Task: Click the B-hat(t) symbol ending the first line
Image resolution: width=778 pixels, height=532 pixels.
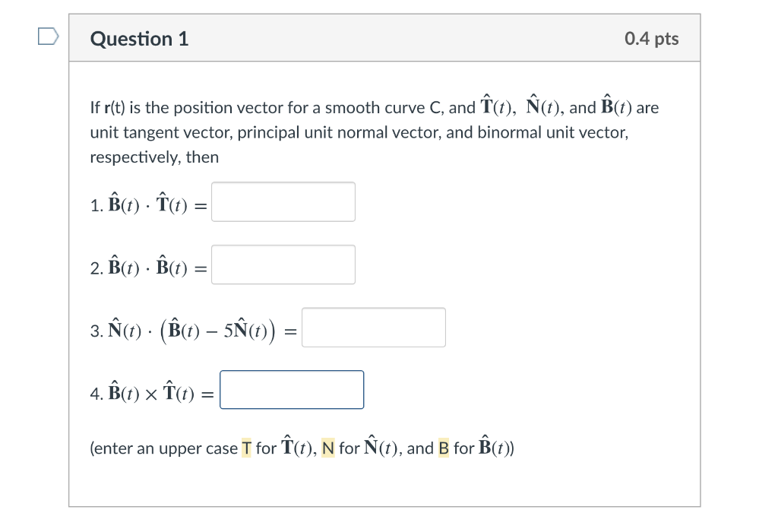Action: coord(615,107)
